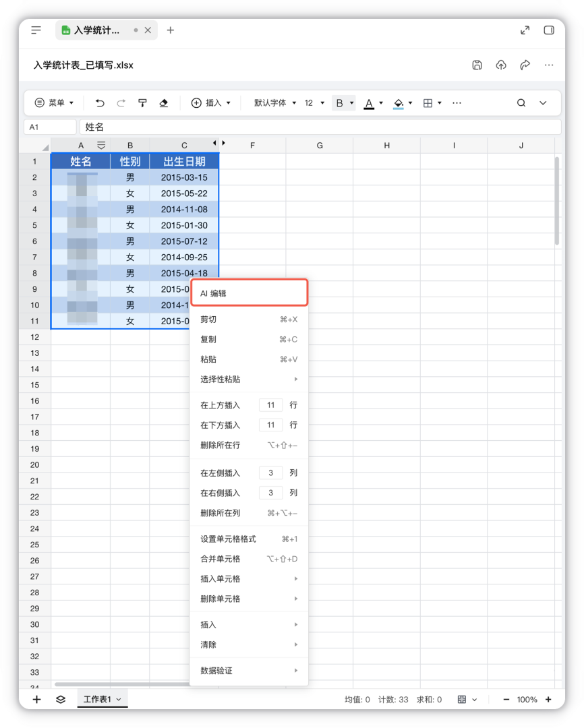584x728 pixels.
Task: Choose 复制 from the context menu
Action: tap(250, 339)
